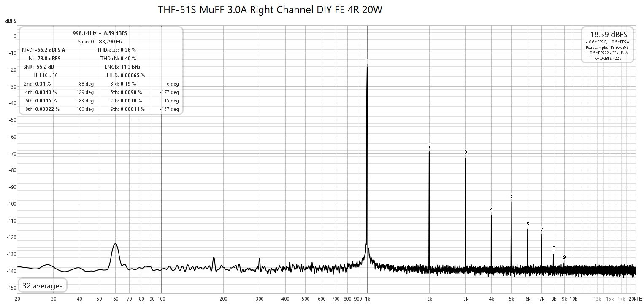The height and width of the screenshot is (304, 644).
Task: Click the "5th: 0.0098 %" harmonic entry
Action: point(126,92)
